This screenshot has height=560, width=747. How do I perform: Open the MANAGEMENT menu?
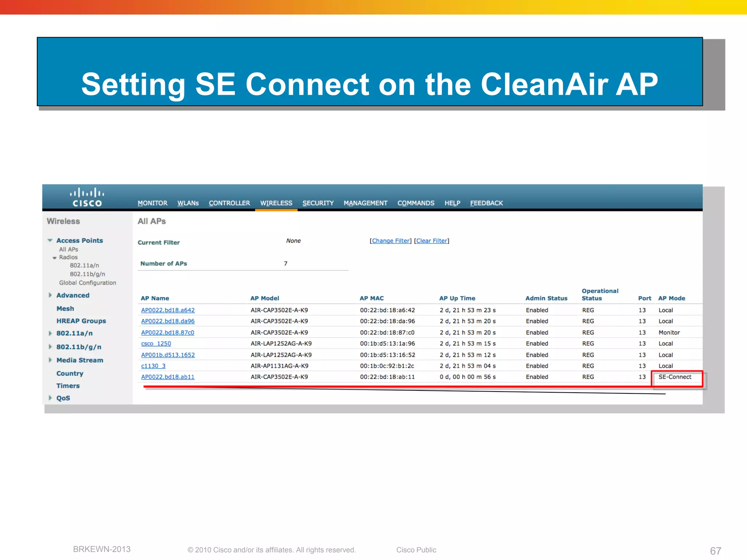pyautogui.click(x=365, y=203)
